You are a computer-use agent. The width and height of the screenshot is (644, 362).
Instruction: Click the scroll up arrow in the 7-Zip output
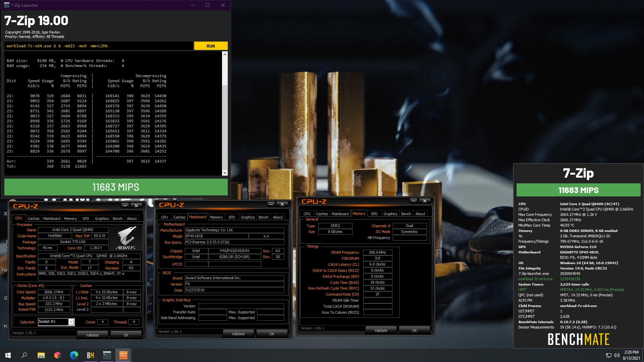[x=225, y=54]
